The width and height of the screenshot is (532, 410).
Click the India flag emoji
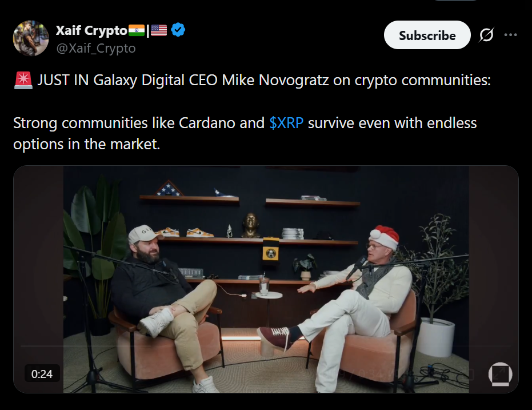point(137,30)
